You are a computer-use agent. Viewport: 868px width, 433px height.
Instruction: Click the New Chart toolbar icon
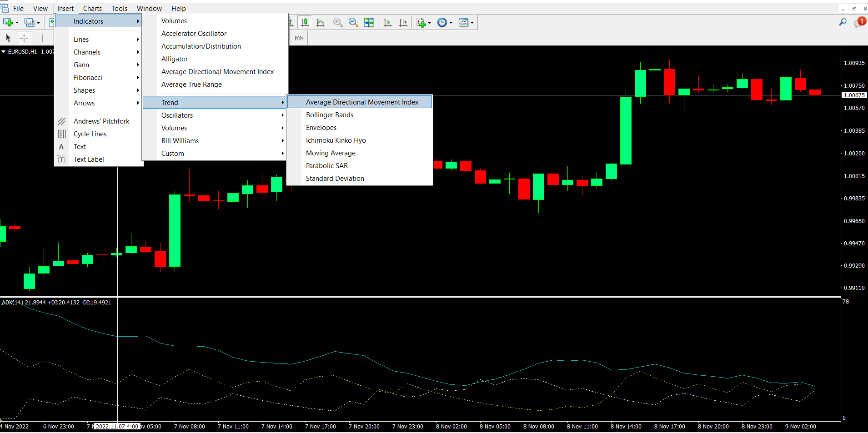pyautogui.click(x=8, y=22)
